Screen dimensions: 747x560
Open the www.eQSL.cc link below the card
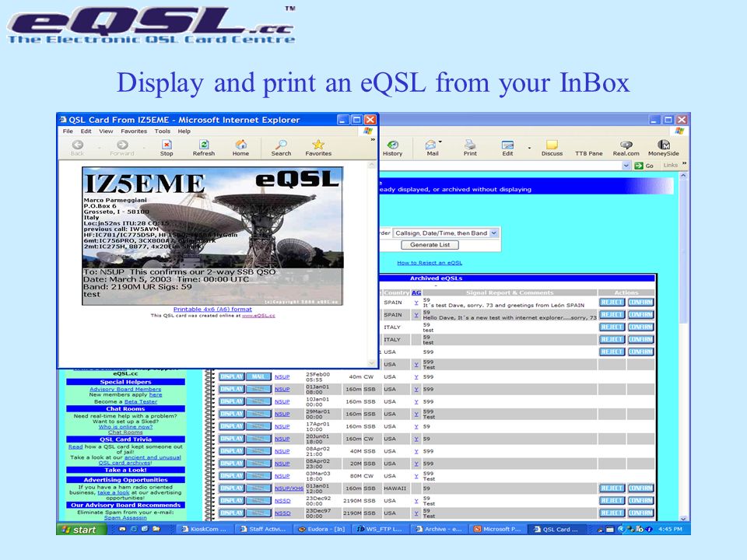(x=258, y=316)
